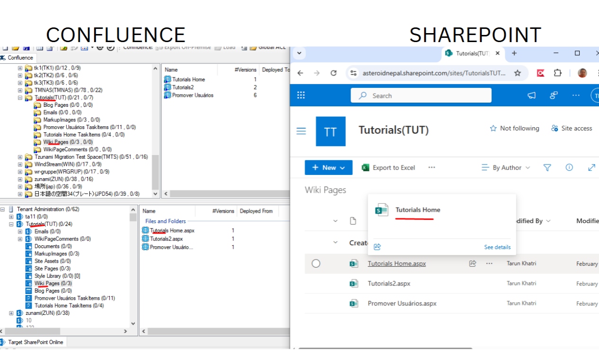Select MarkupImages (0/3 , 0/0) Confluence folder

point(71,120)
